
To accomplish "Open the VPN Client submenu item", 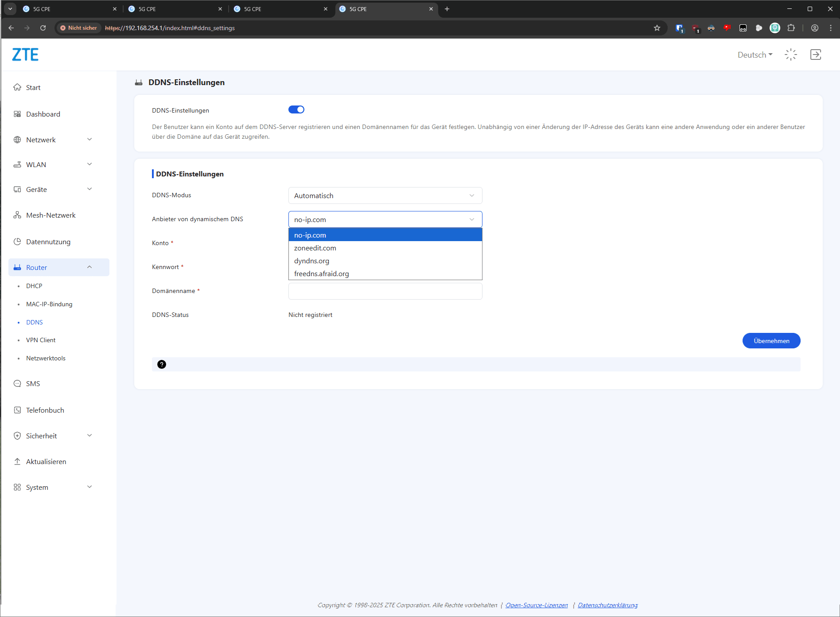I will [x=41, y=340].
